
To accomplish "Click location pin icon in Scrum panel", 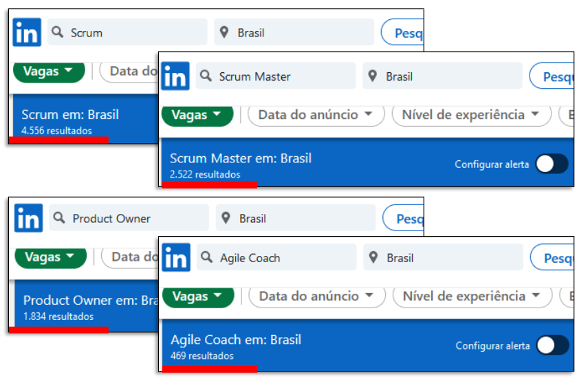I will tap(224, 32).
